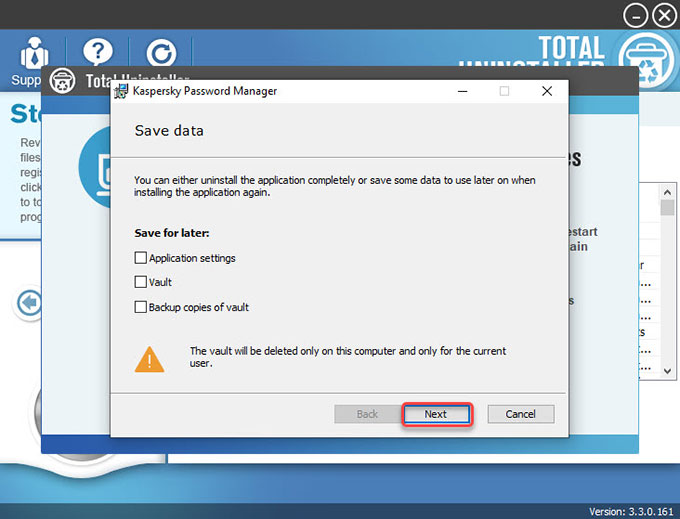Screen dimensions: 680x519
Task: Click the orange warning triangle icon
Action: (150, 359)
